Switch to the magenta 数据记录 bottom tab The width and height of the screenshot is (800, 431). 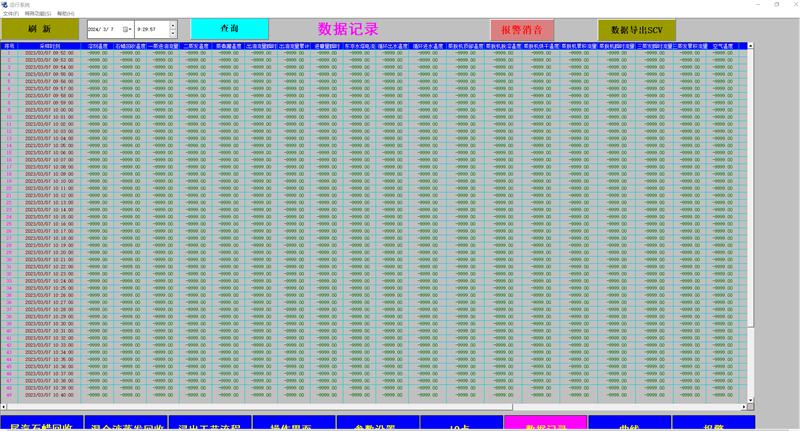point(545,423)
